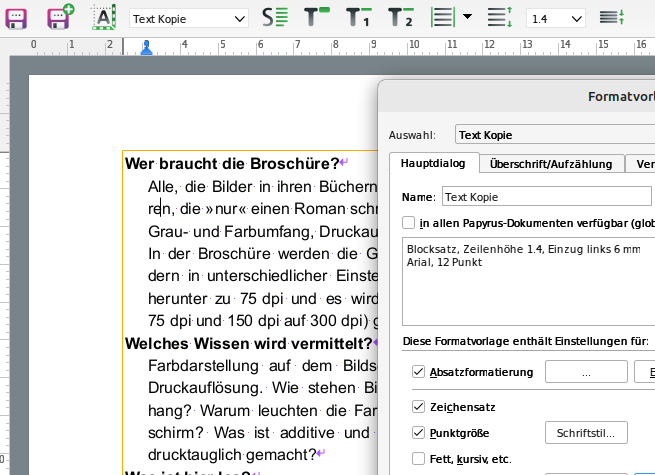Open the style formatting 'A' icon
This screenshot has width=655, height=475.
(104, 18)
